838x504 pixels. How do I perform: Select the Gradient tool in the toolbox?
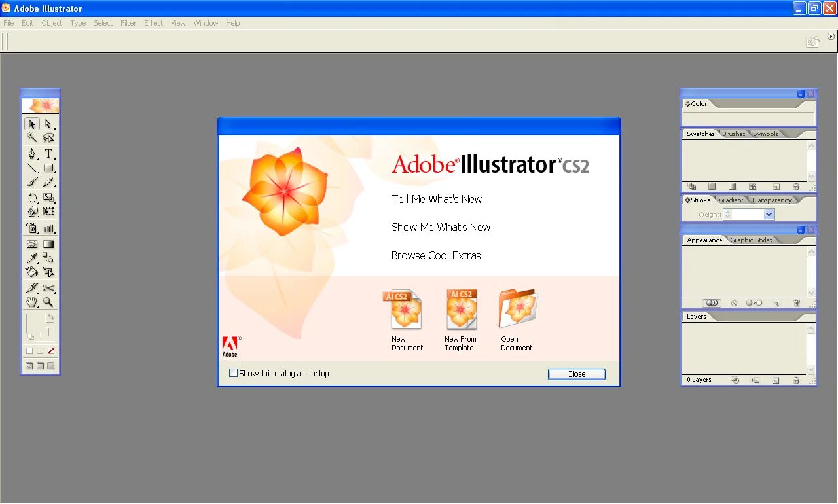(x=48, y=244)
